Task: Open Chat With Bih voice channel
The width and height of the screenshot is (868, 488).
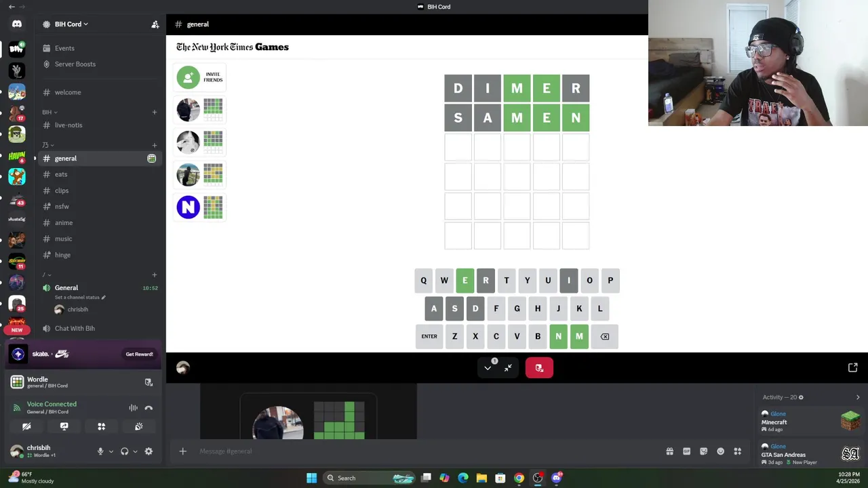Action: point(75,328)
